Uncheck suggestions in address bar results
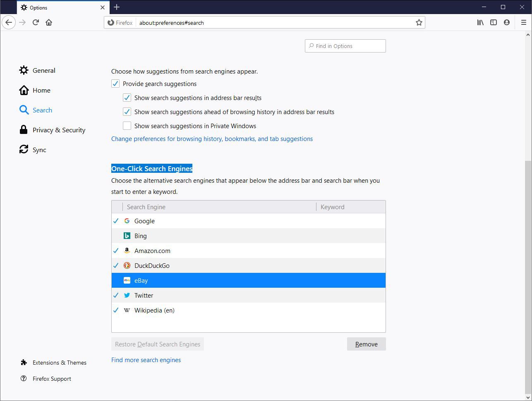The width and height of the screenshot is (532, 401). click(127, 98)
